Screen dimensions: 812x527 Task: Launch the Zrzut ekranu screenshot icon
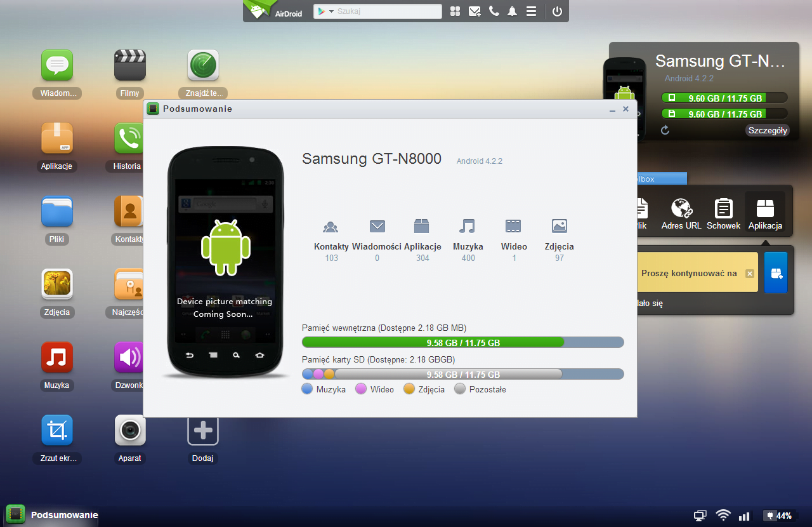point(57,430)
